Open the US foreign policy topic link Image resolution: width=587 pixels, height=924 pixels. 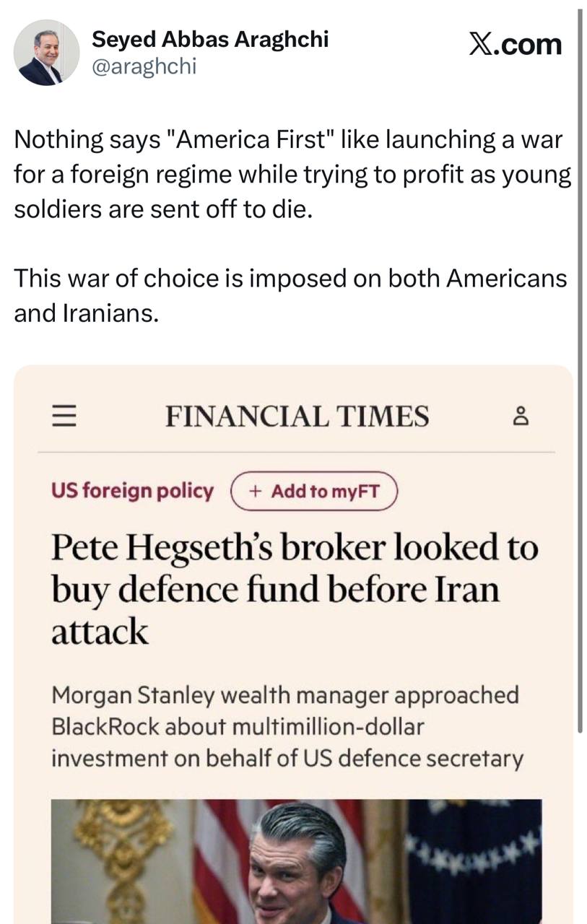click(132, 492)
